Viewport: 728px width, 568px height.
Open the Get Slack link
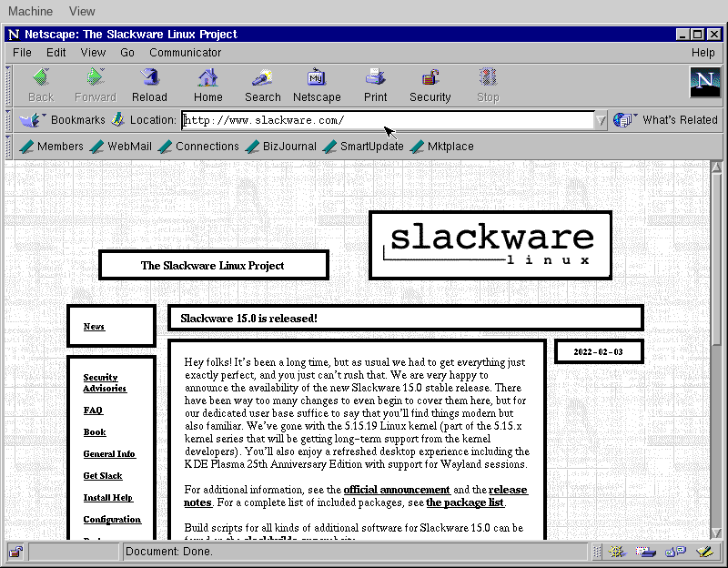(103, 475)
